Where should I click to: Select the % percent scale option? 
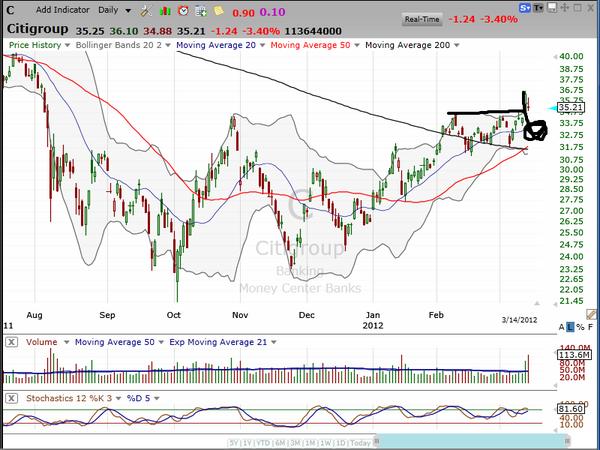point(580,327)
